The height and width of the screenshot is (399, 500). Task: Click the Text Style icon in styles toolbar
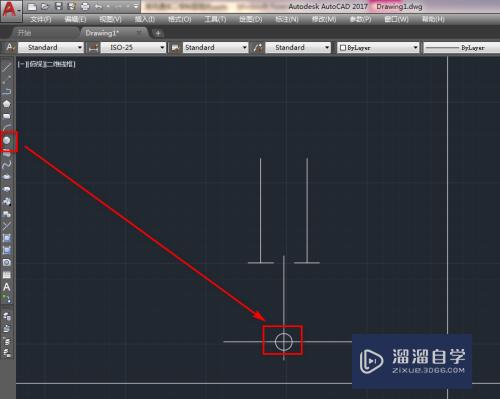coord(10,47)
